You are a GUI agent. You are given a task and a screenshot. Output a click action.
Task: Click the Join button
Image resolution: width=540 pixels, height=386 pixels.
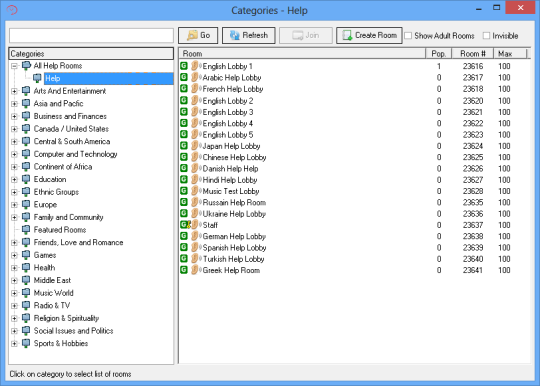[x=306, y=35]
